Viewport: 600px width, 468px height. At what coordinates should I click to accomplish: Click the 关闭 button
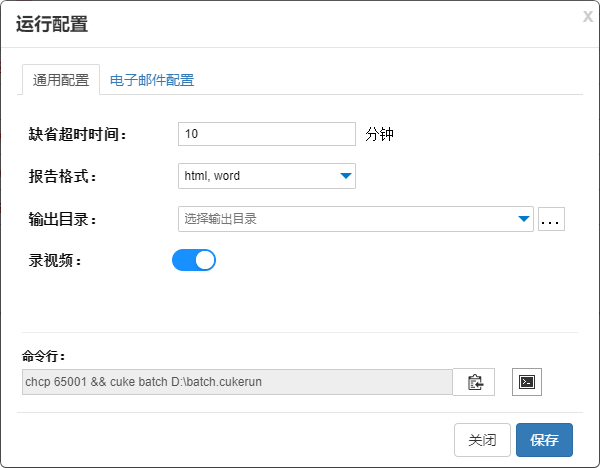point(482,440)
